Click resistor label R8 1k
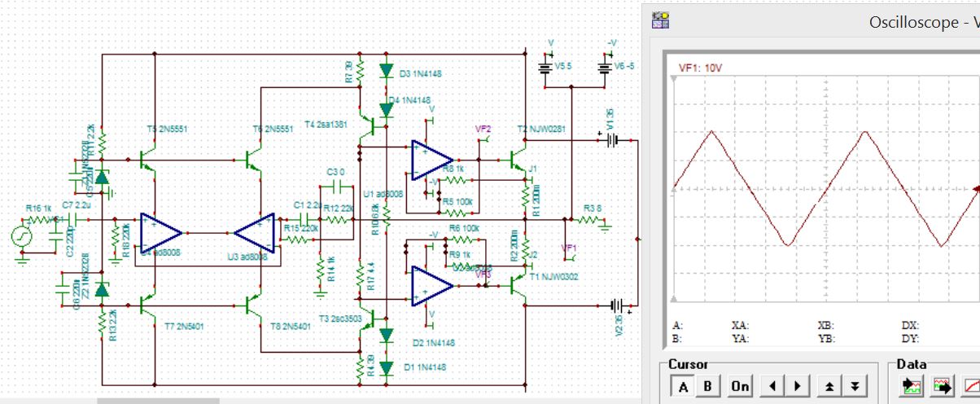The height and width of the screenshot is (404, 980). [454, 168]
